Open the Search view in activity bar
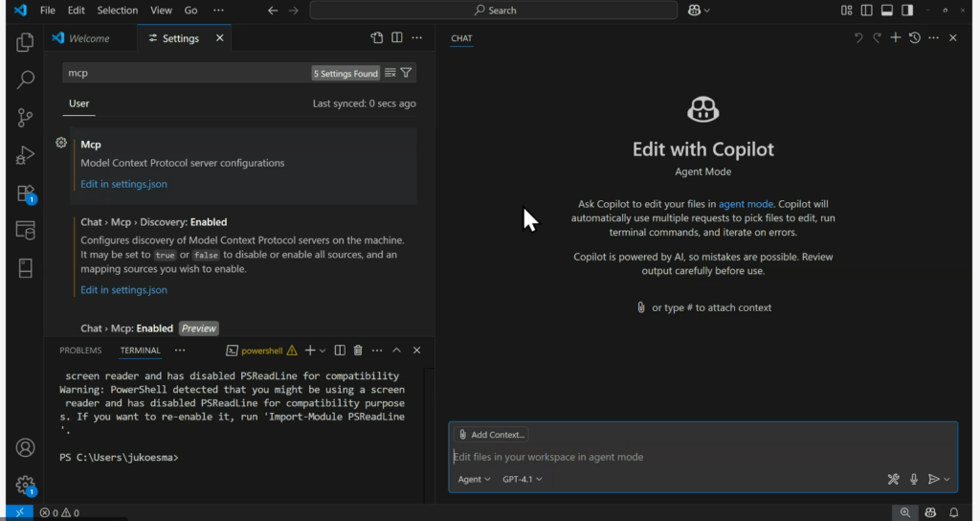 (x=25, y=79)
